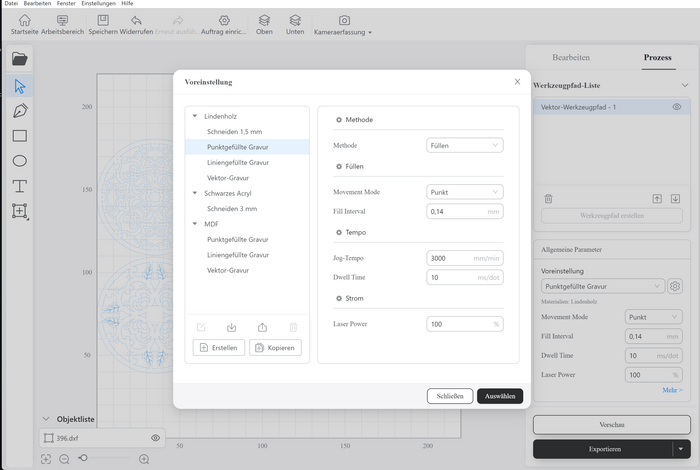The height and width of the screenshot is (470, 700).
Task: Collapse the MDF material group
Action: 195,224
